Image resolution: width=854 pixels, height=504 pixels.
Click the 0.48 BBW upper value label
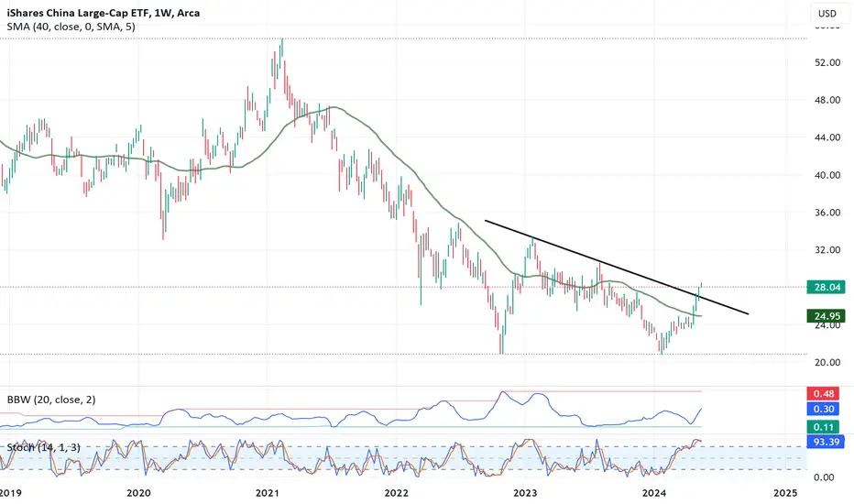tap(824, 393)
